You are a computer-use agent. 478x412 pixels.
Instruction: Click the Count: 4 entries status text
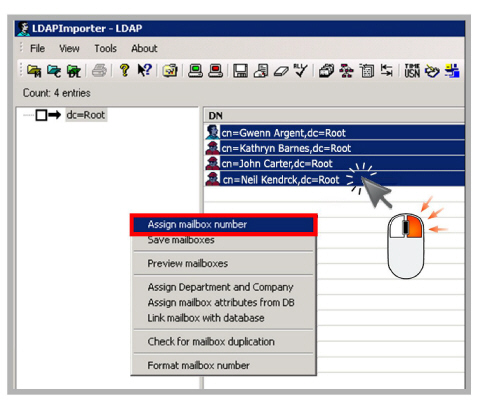tap(57, 93)
